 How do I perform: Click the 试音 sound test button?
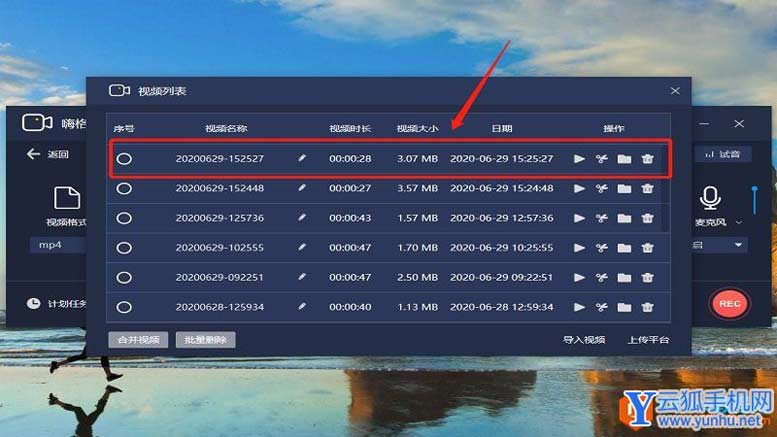pyautogui.click(x=723, y=155)
